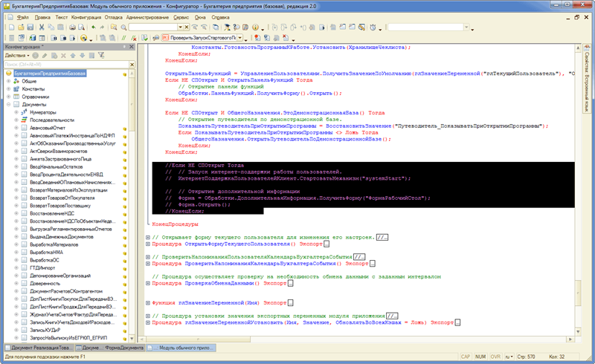The height and width of the screenshot is (364, 595).
Task: Click the Save icon in the toolbar
Action: click(29, 27)
